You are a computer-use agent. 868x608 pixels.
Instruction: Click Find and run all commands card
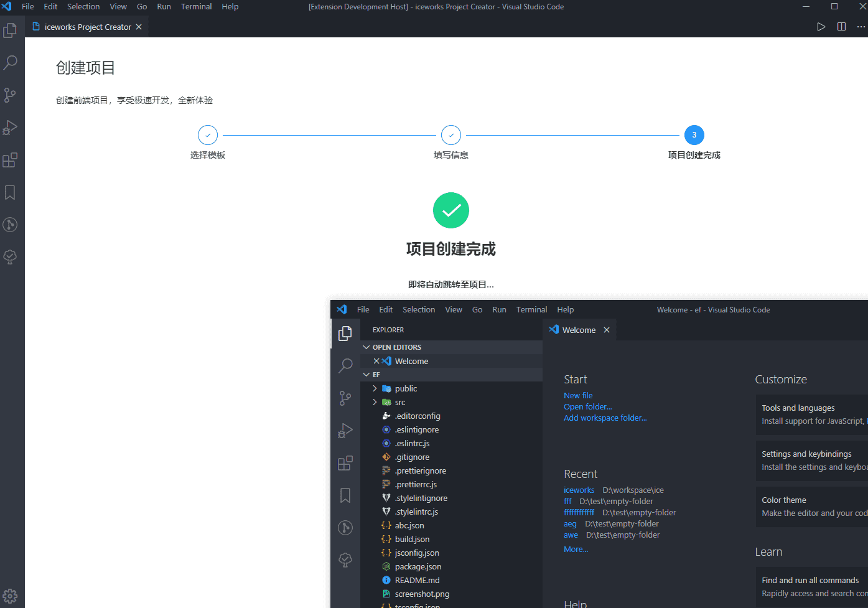coord(812,587)
